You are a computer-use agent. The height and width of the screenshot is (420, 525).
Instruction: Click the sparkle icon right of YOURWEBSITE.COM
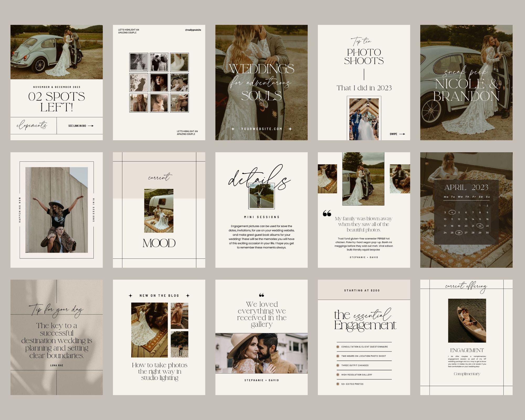[290, 129]
